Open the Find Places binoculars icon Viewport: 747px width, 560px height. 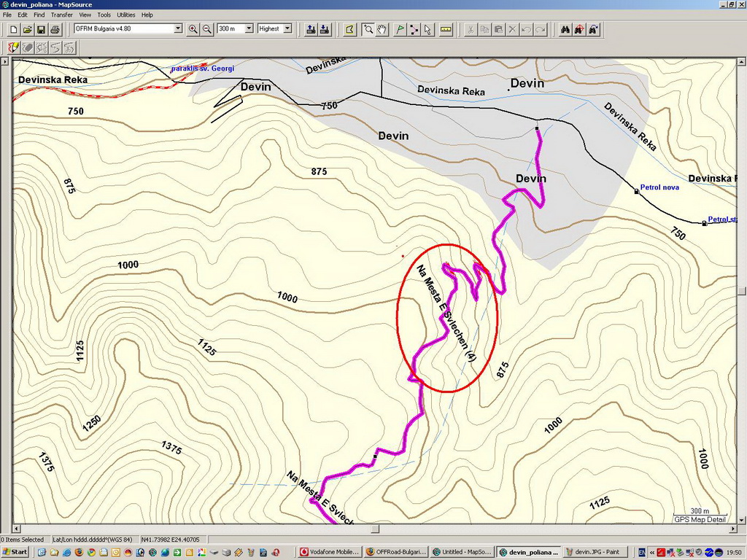tap(564, 29)
